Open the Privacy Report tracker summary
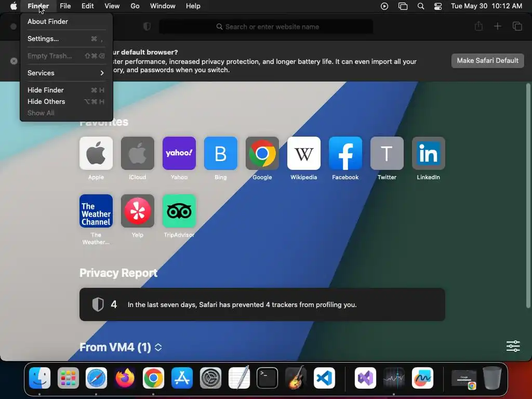 tap(262, 304)
